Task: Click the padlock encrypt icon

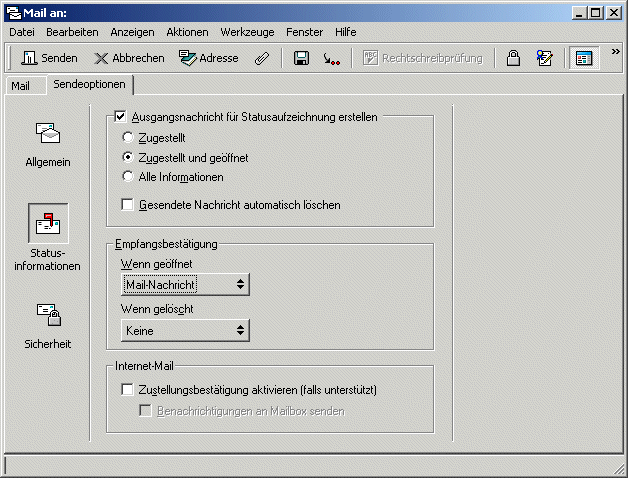Action: coord(513,58)
